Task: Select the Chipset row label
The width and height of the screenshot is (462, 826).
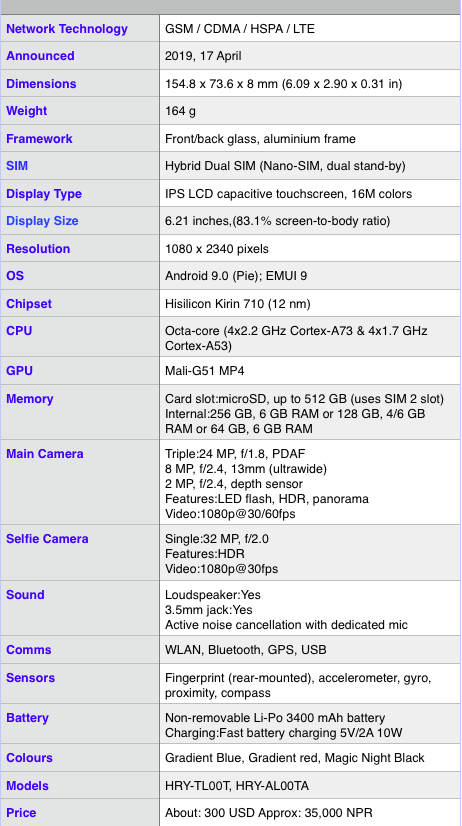Action: [29, 304]
